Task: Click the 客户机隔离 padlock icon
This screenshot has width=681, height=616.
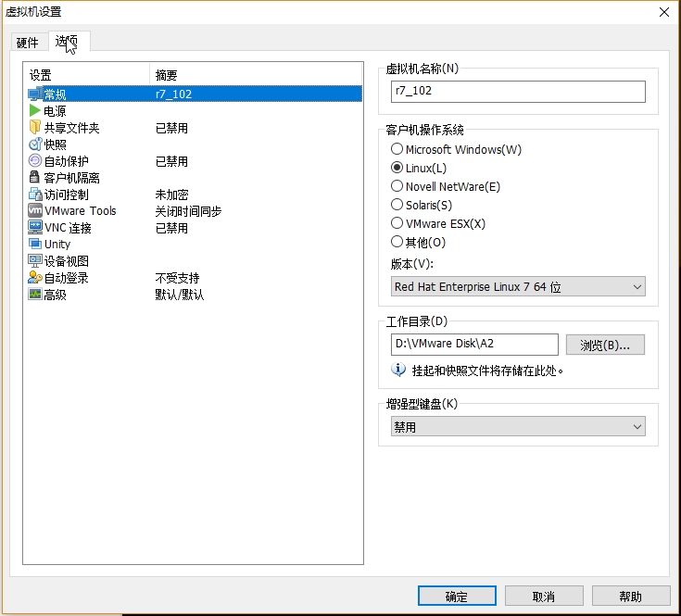Action: [34, 177]
